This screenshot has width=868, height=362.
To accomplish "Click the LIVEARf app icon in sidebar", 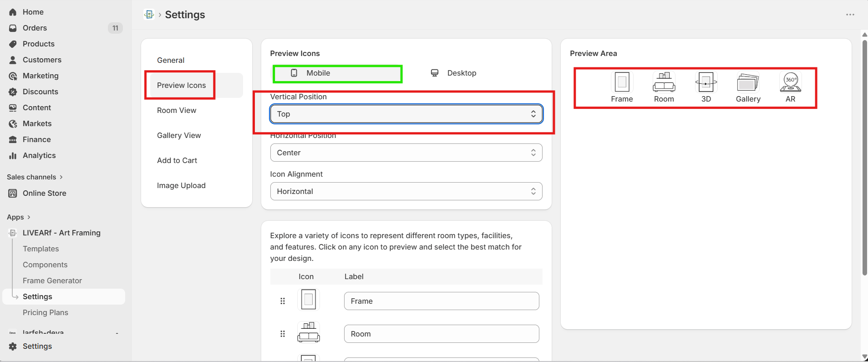I will (x=13, y=233).
